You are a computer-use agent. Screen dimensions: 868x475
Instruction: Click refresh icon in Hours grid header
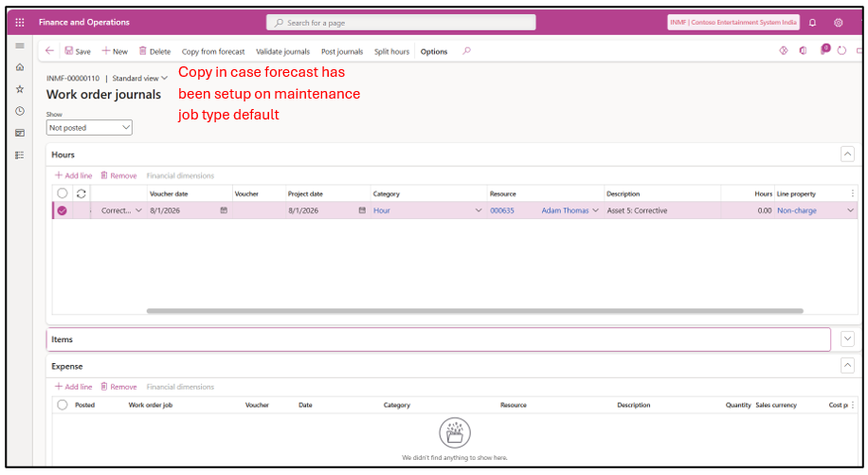pyautogui.click(x=81, y=193)
